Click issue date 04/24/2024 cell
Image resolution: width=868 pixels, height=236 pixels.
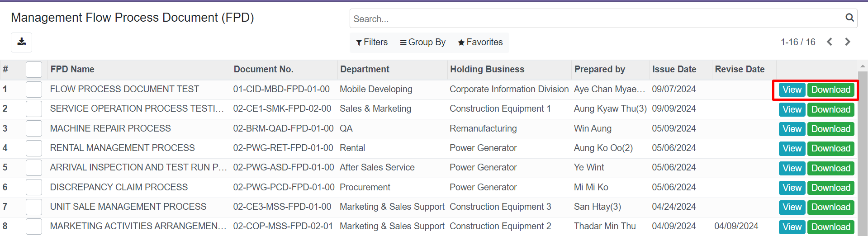point(674,207)
